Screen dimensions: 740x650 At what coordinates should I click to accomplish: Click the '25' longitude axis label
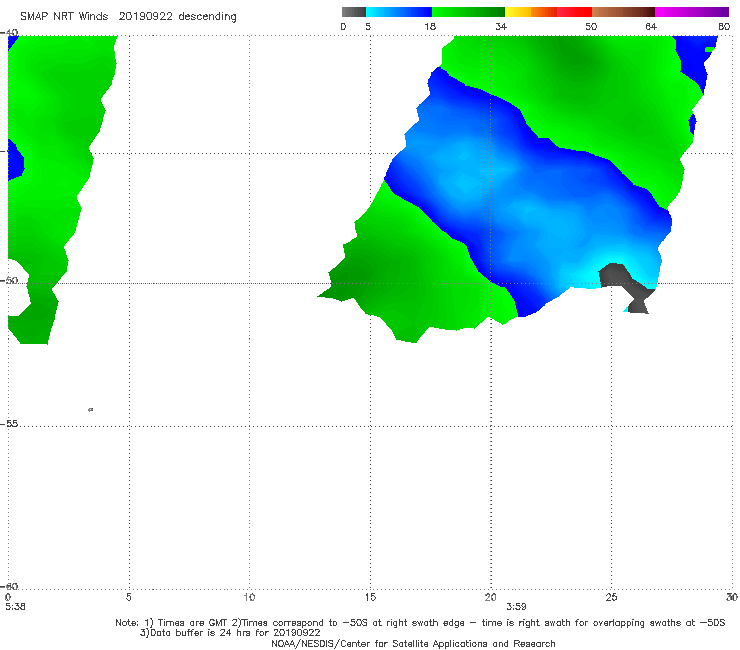pos(611,598)
